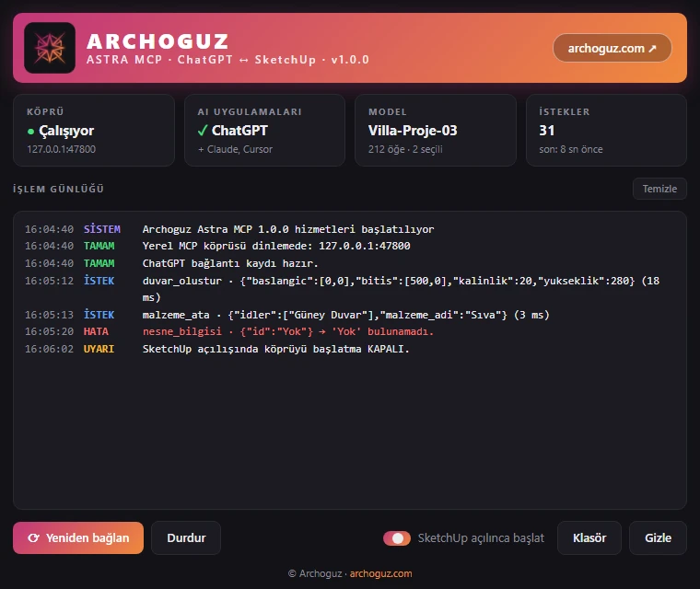Click the timestamp 16:05:13
Screen dimensions: 700x589
tap(49, 315)
